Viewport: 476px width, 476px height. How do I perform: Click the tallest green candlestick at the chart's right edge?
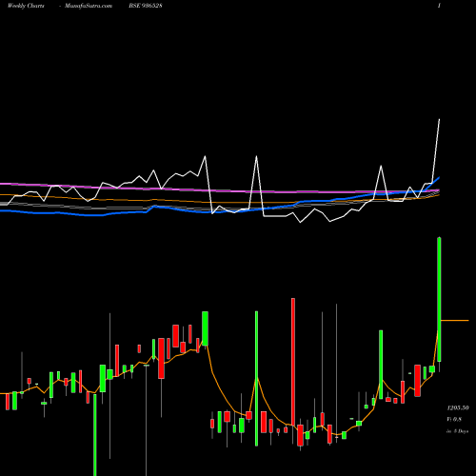click(x=439, y=300)
